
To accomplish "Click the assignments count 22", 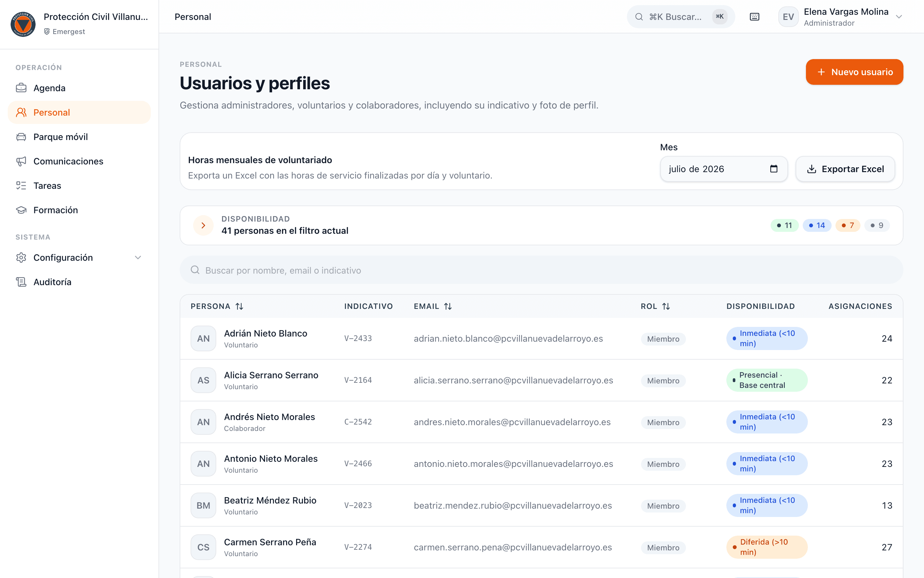I will pyautogui.click(x=887, y=381).
